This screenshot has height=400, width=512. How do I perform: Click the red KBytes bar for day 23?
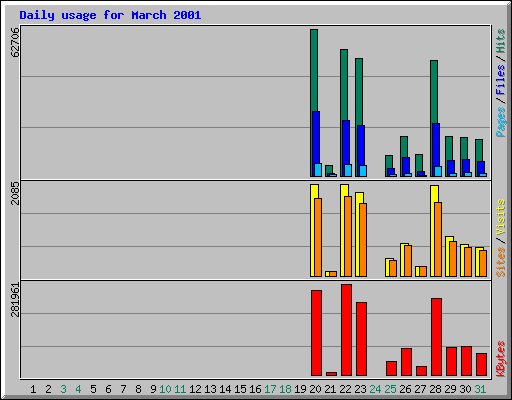[x=361, y=339]
